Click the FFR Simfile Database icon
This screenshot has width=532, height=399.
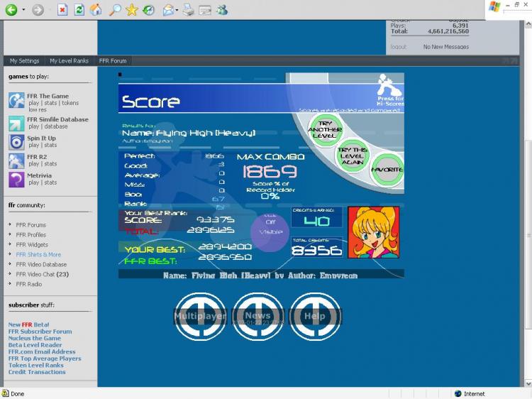click(16, 124)
